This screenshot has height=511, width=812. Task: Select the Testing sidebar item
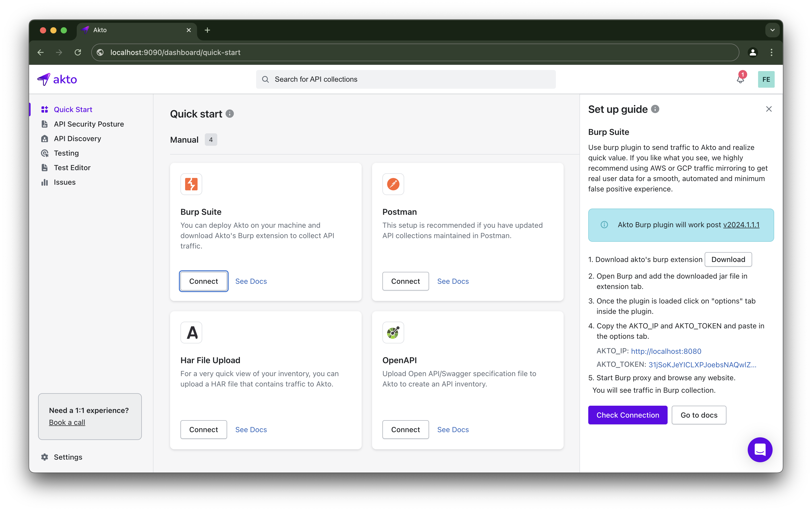pos(66,153)
